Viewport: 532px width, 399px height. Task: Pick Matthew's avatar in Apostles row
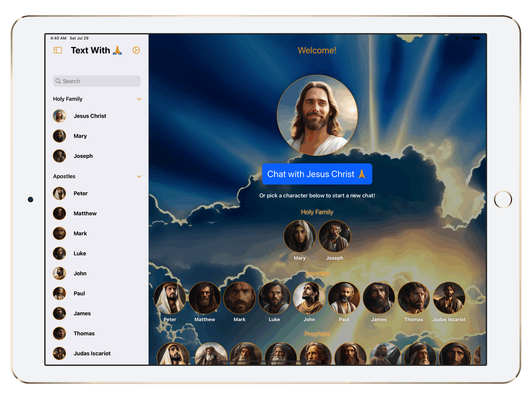(205, 298)
